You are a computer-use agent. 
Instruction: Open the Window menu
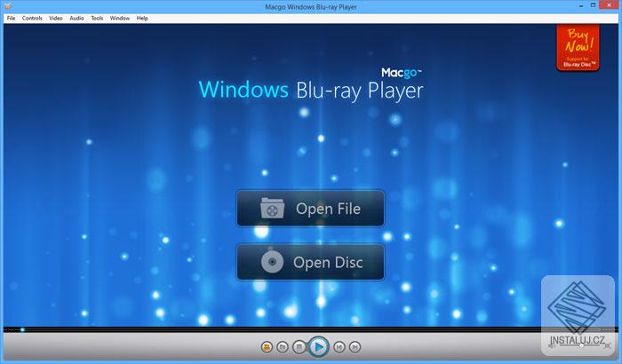[x=120, y=19]
